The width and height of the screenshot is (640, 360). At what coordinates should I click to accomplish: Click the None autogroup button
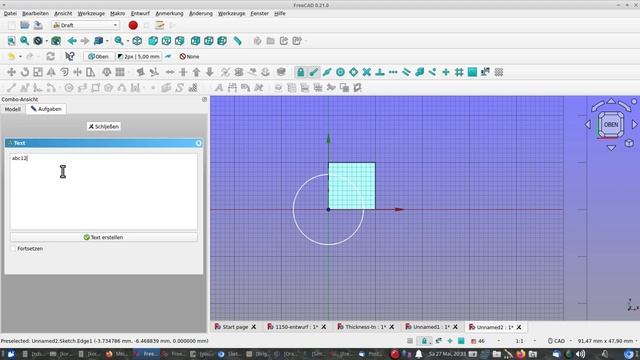point(189,57)
